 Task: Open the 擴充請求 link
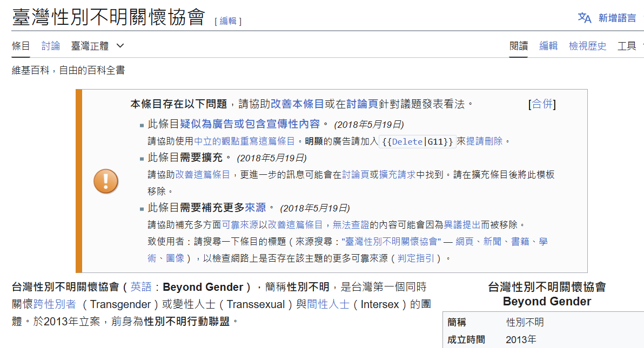tap(397, 174)
